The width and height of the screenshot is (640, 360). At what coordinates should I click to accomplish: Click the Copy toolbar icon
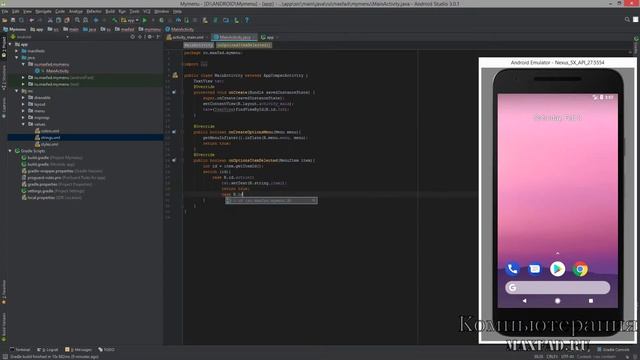tap(58, 20)
